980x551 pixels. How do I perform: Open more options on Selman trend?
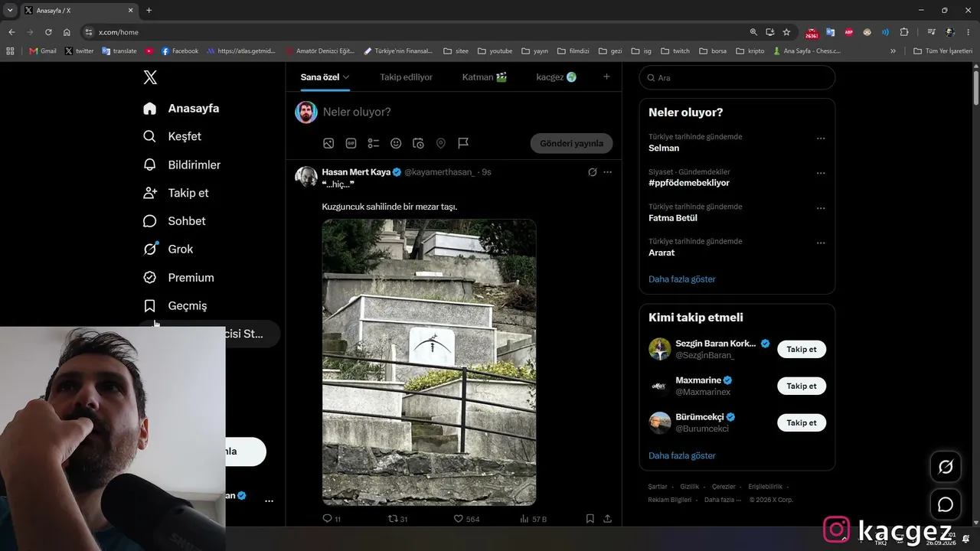tap(821, 139)
